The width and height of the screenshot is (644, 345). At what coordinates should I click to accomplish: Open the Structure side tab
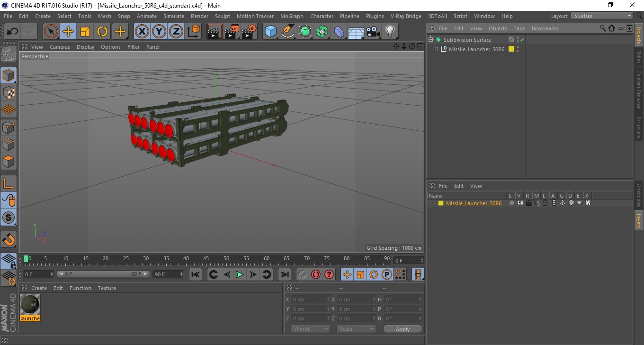(638, 127)
